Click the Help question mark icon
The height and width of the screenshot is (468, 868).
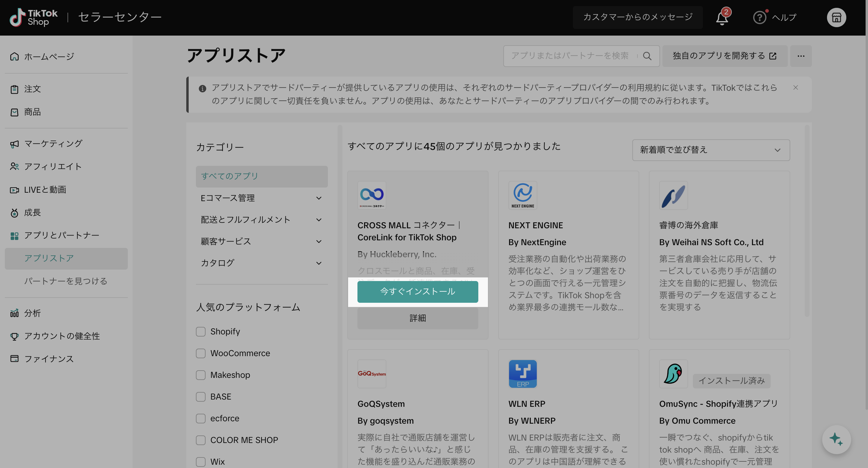(x=759, y=17)
